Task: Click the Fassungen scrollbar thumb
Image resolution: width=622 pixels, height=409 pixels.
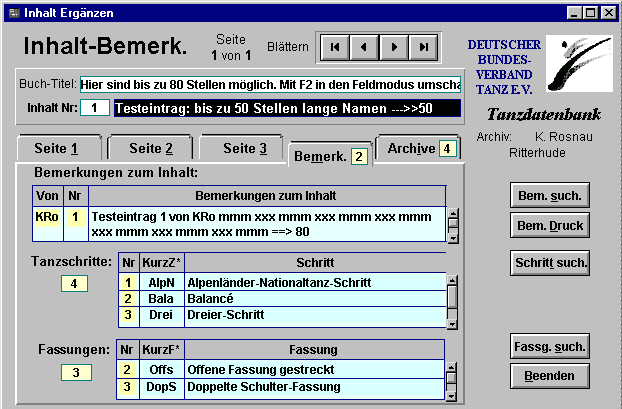Action: point(451,377)
